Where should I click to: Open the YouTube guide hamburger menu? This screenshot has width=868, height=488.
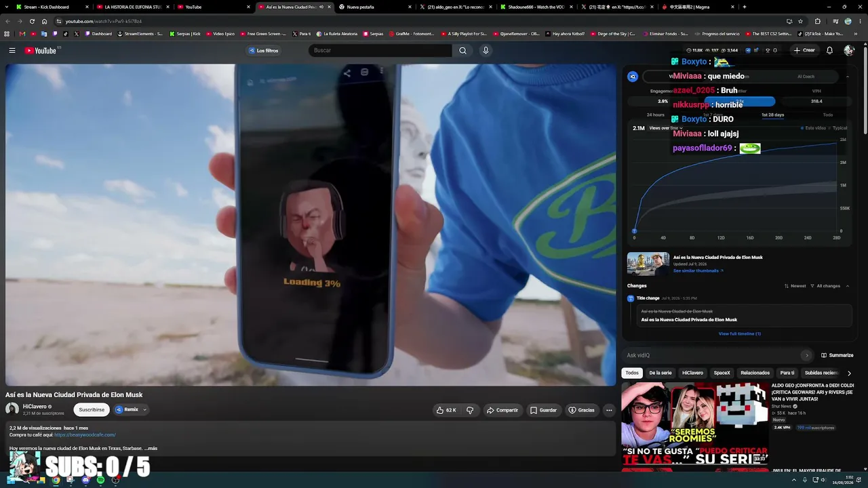(12, 51)
